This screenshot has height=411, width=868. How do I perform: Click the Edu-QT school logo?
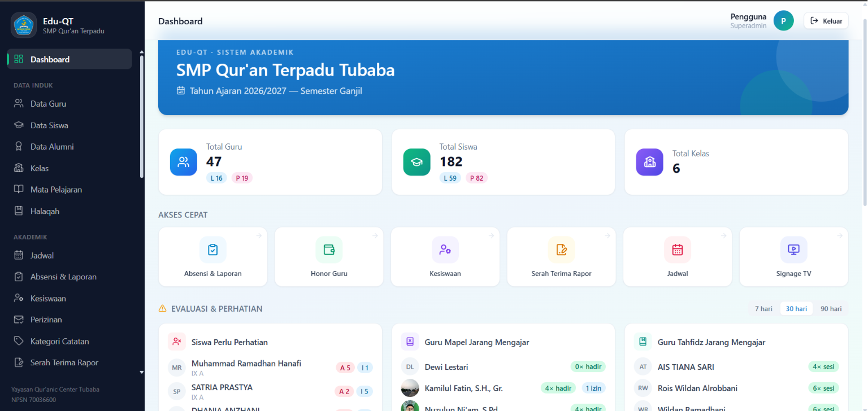pos(24,25)
